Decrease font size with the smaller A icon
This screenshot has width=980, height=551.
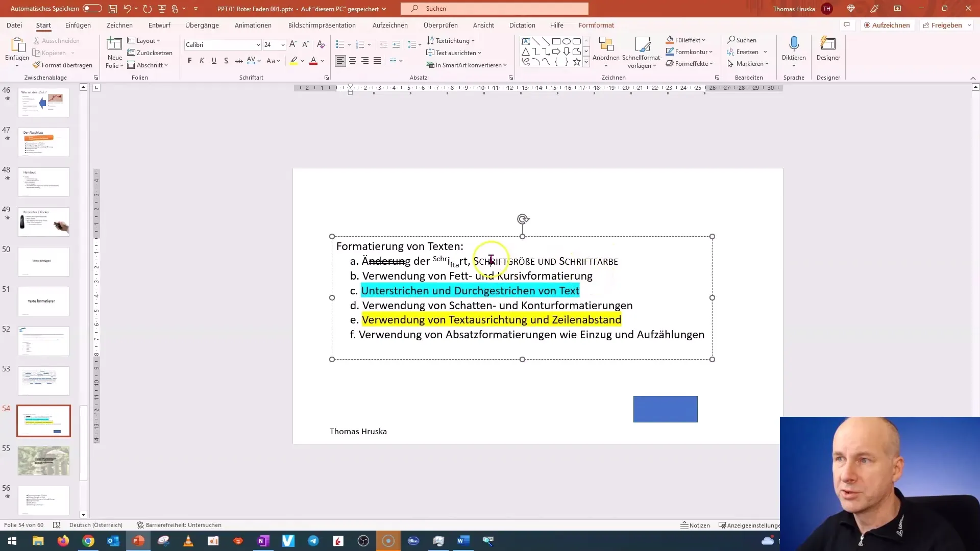305,44
